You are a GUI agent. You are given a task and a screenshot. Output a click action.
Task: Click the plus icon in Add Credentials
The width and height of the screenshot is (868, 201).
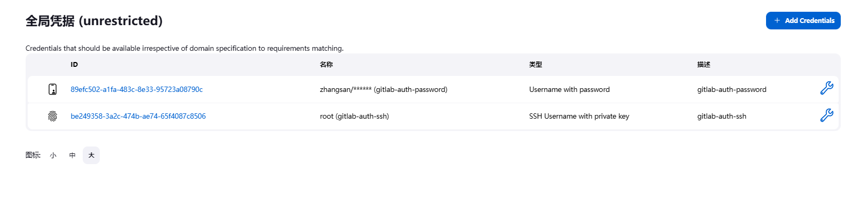tap(777, 20)
